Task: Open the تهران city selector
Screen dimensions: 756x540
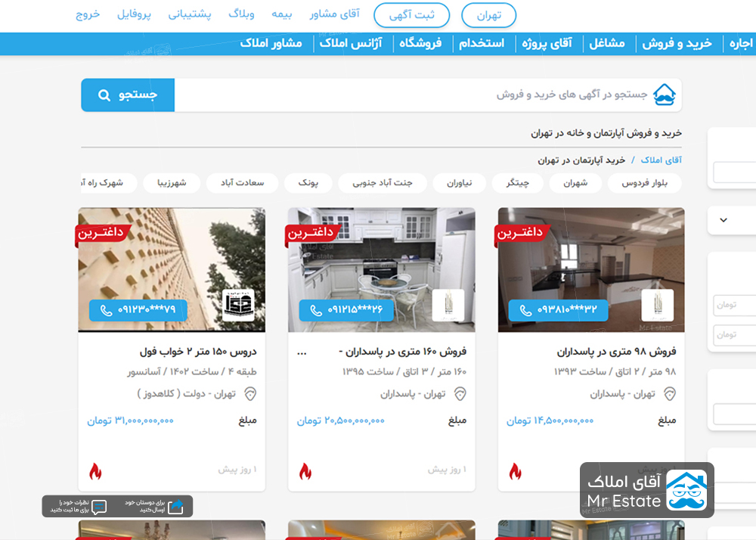Action: [489, 15]
